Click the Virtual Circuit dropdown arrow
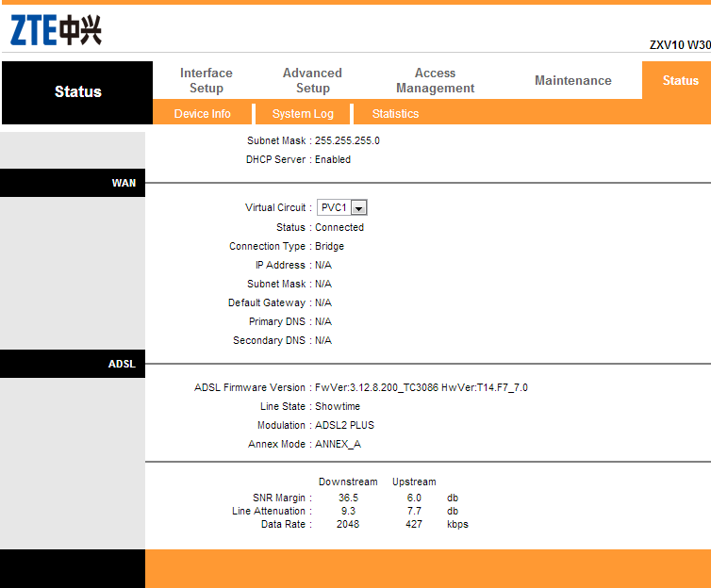The height and width of the screenshot is (588, 711). coord(359,208)
